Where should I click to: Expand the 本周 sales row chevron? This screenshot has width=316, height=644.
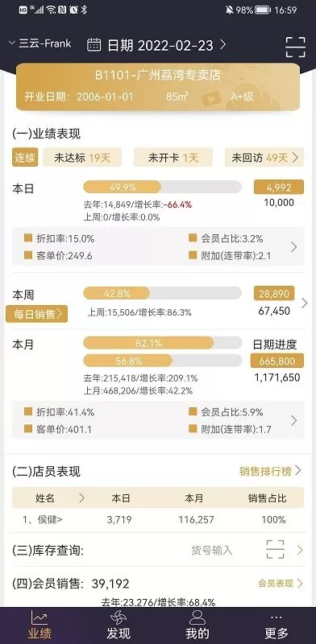(305, 303)
